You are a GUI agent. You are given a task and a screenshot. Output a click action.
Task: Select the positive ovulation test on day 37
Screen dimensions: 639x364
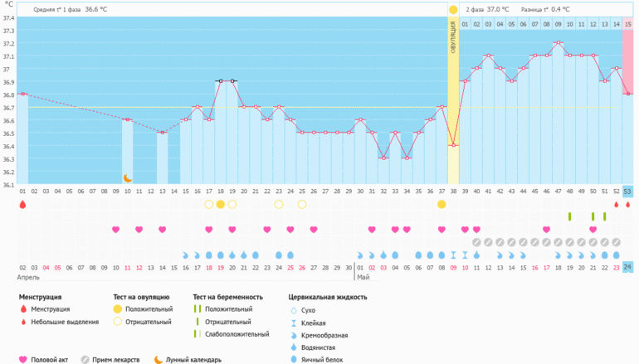pyautogui.click(x=441, y=204)
